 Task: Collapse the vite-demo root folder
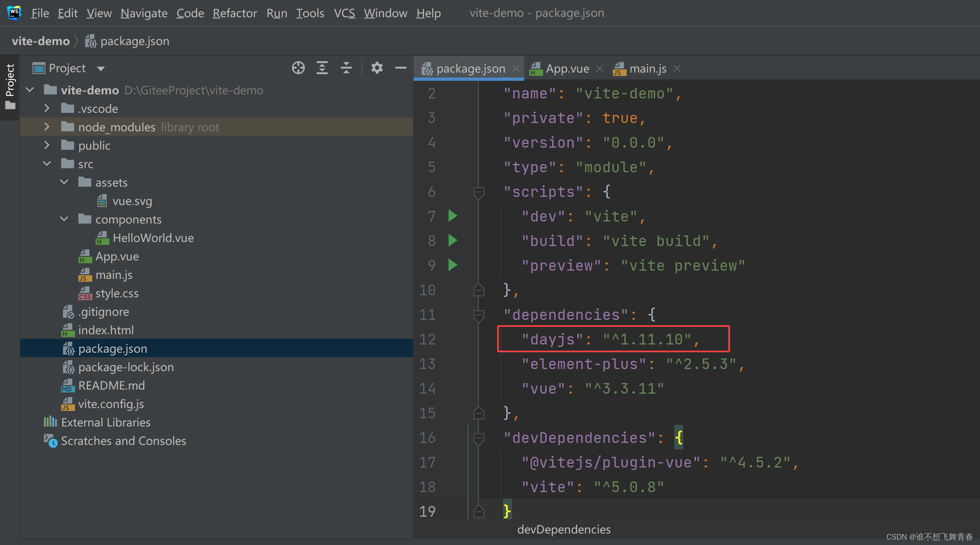tap(30, 90)
